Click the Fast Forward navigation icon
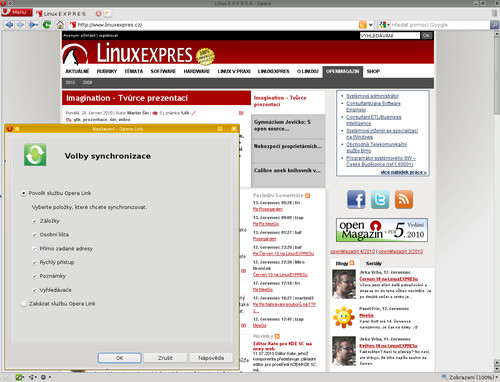Image resolution: width=500 pixels, height=382 pixels. point(33,25)
